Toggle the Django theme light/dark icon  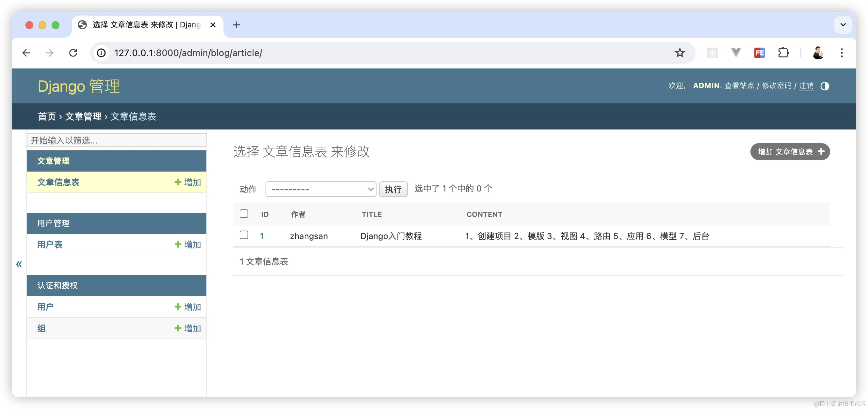[825, 86]
